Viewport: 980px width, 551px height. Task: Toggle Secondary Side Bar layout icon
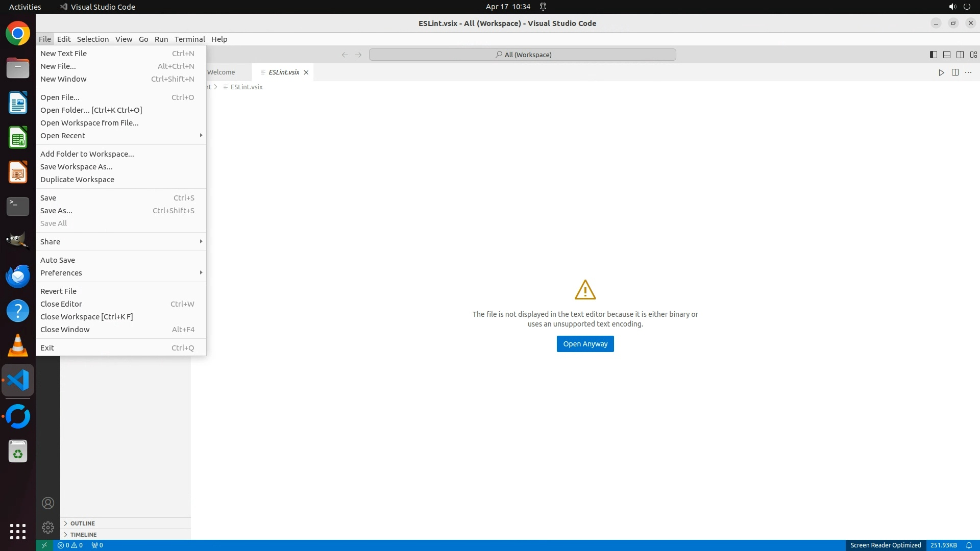[x=960, y=55]
